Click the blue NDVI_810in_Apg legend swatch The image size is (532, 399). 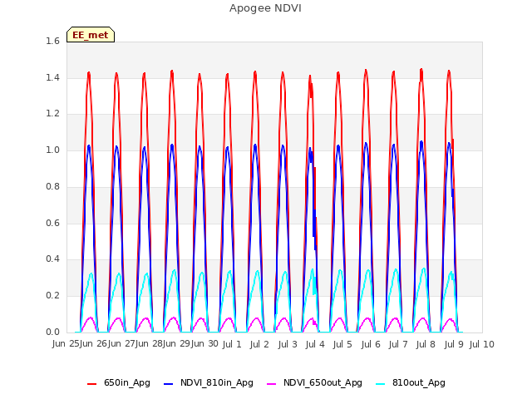click(x=168, y=384)
